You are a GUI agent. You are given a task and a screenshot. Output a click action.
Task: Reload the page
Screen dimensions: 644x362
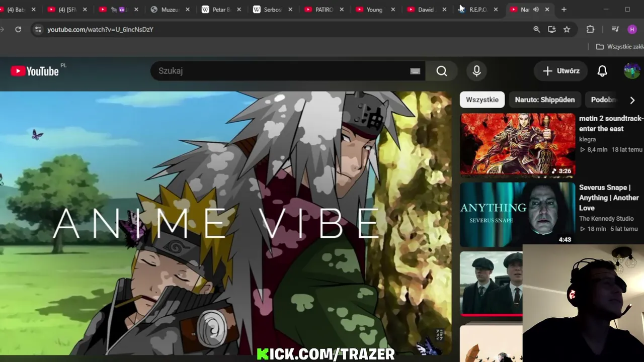point(18,29)
